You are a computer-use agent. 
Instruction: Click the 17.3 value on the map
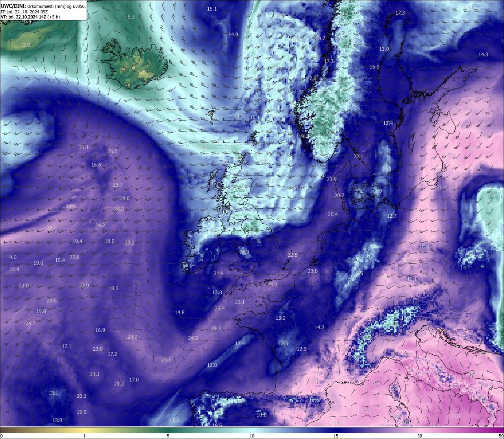tap(400, 13)
